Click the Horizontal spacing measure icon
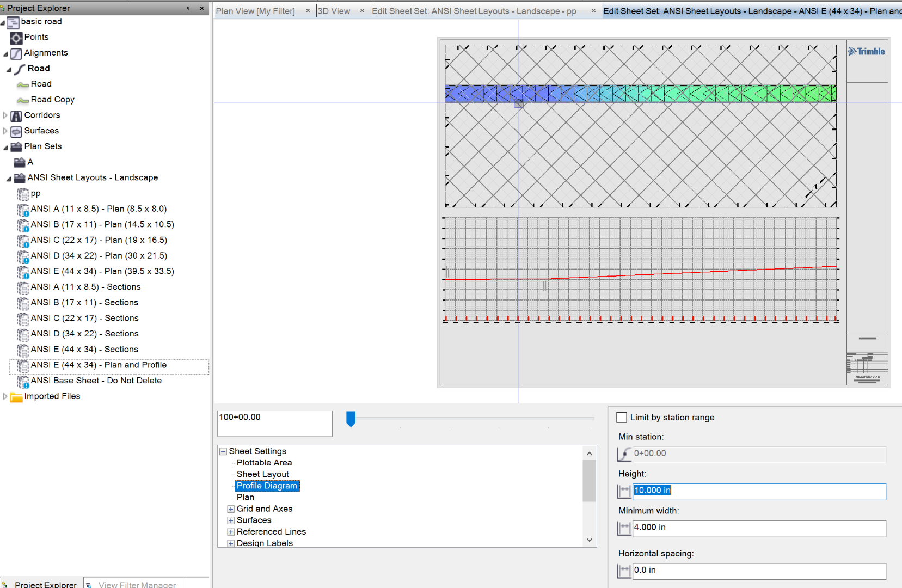The height and width of the screenshot is (588, 902). pyautogui.click(x=624, y=571)
